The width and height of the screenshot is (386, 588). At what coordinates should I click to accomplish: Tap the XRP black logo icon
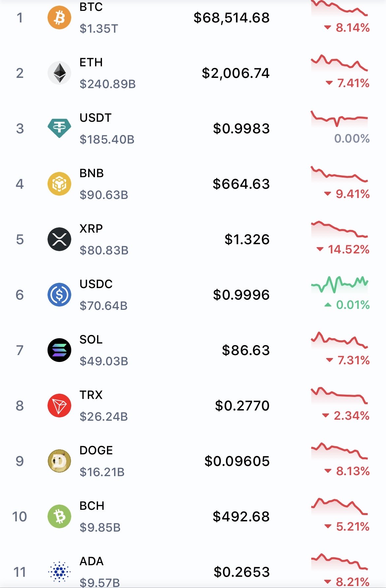pos(59,239)
